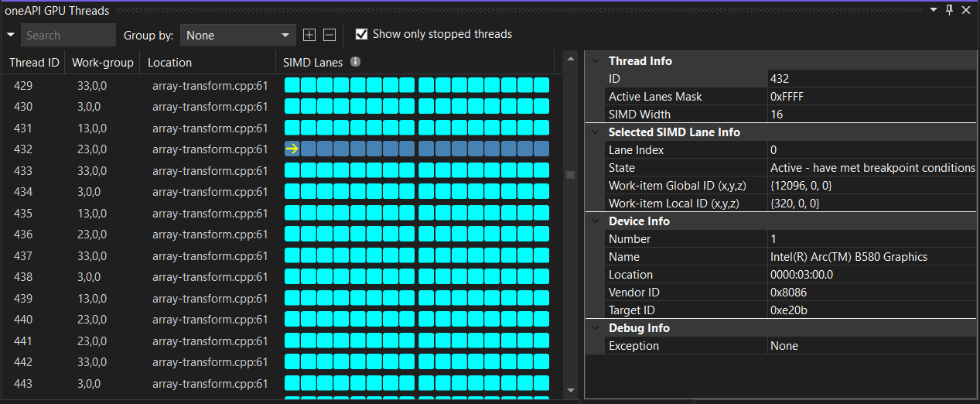Select first SIMD lane of thread 429
Image resolution: width=980 pixels, height=404 pixels.
click(292, 86)
